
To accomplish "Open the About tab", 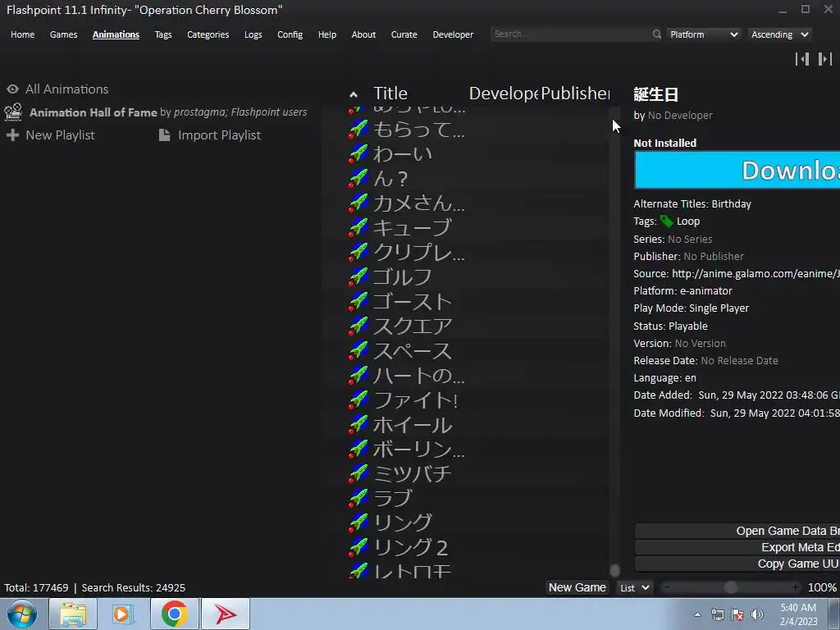I will (363, 34).
